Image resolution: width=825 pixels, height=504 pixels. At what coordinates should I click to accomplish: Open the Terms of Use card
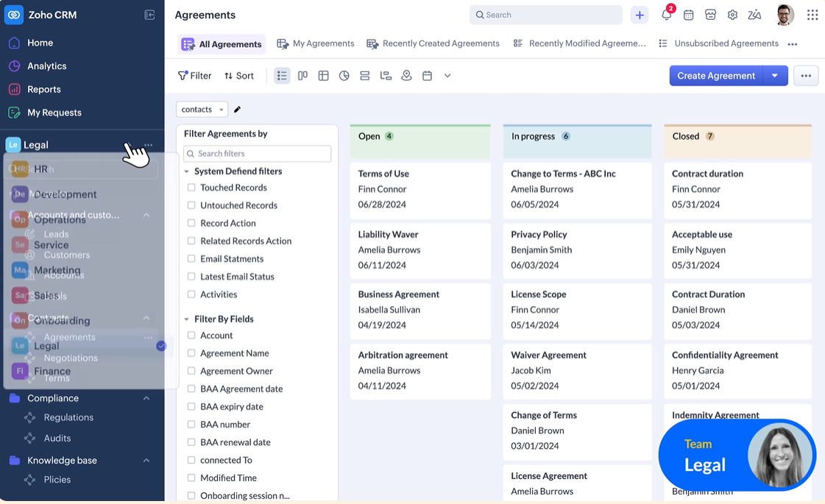pos(420,189)
